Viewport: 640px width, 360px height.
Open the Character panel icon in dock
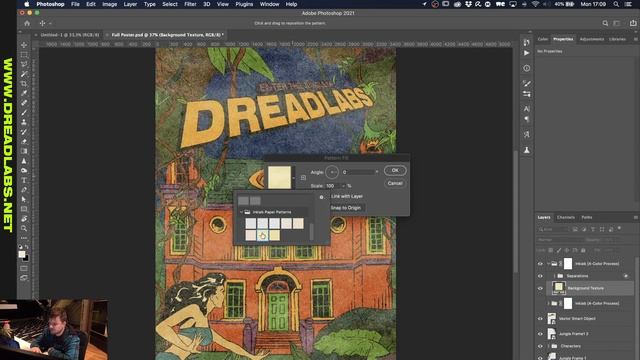pos(527,109)
